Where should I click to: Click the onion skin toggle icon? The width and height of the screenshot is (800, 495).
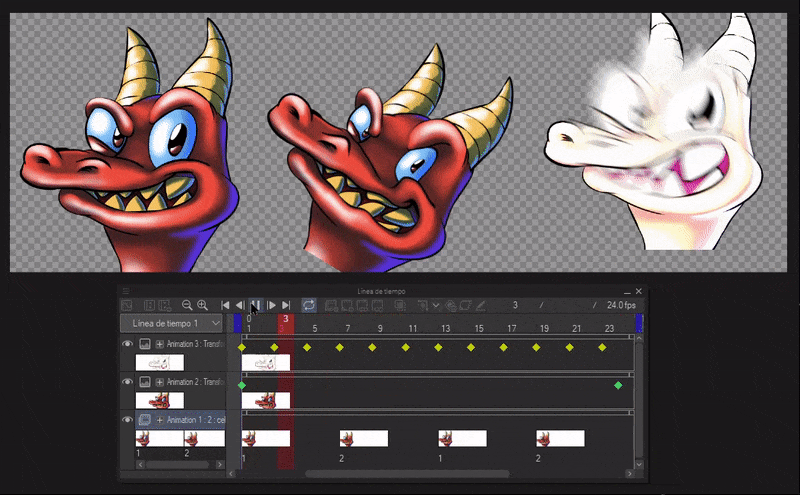click(400, 305)
